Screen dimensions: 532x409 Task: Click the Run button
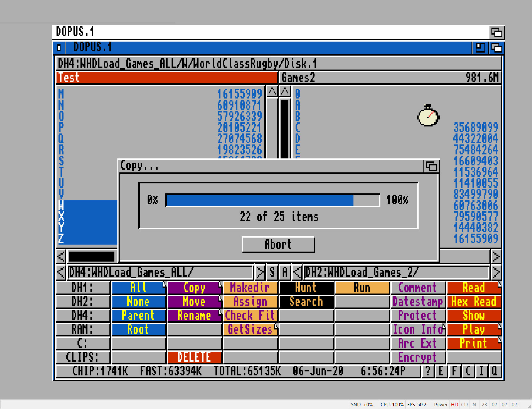[x=362, y=288]
